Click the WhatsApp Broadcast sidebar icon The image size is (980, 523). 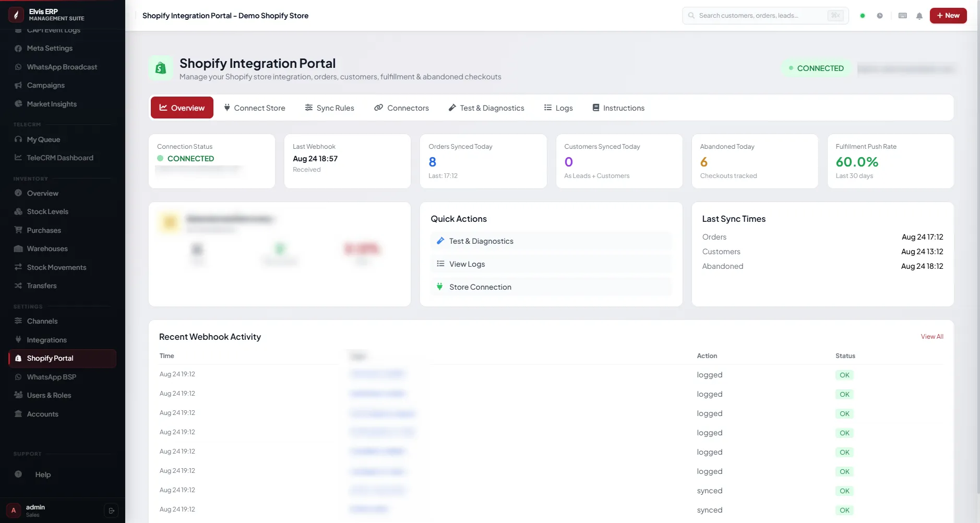click(x=18, y=67)
